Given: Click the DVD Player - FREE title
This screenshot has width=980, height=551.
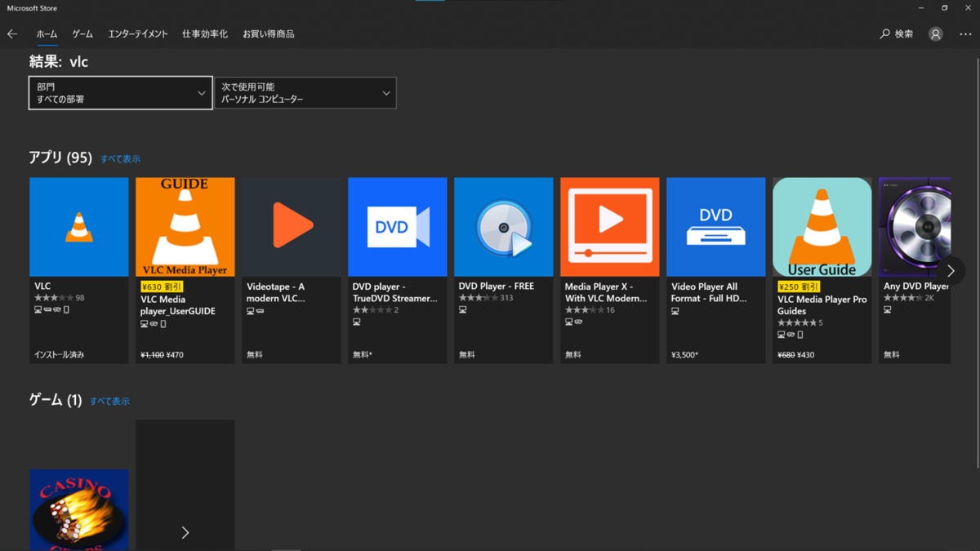Looking at the screenshot, I should point(497,287).
